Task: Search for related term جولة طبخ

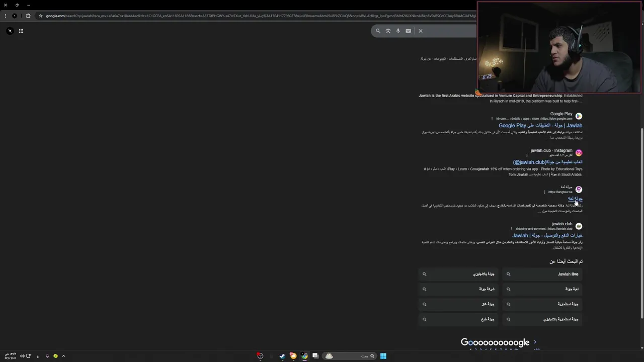Action: pos(458,319)
